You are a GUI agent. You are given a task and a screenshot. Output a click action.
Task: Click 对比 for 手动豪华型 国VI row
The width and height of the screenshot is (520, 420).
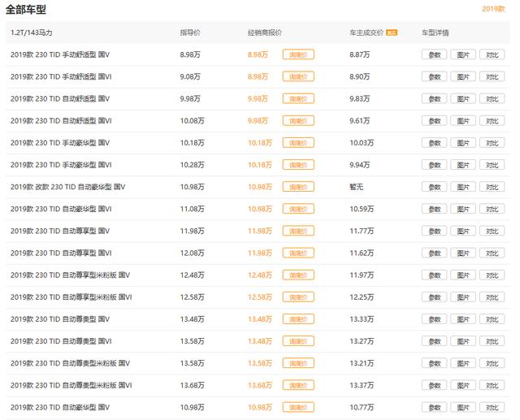coord(492,165)
